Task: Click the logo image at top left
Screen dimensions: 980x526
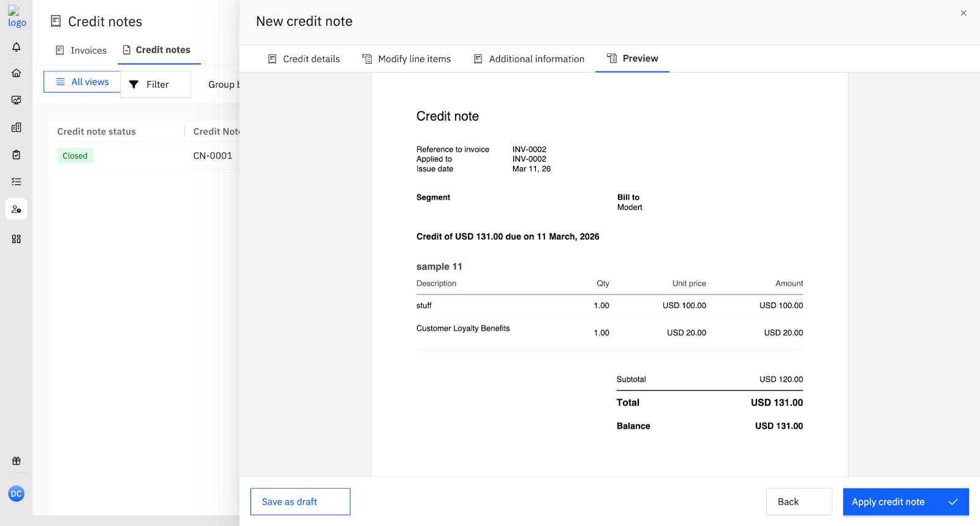Action: 17,17
